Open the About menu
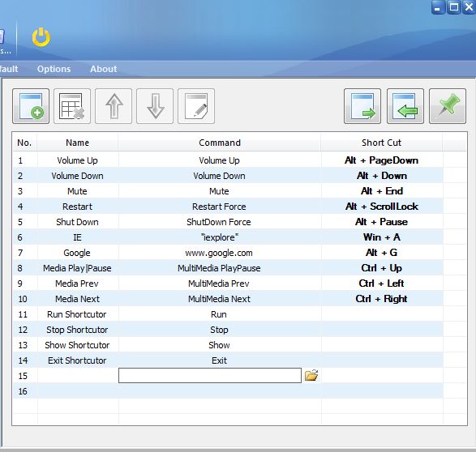 tap(103, 69)
